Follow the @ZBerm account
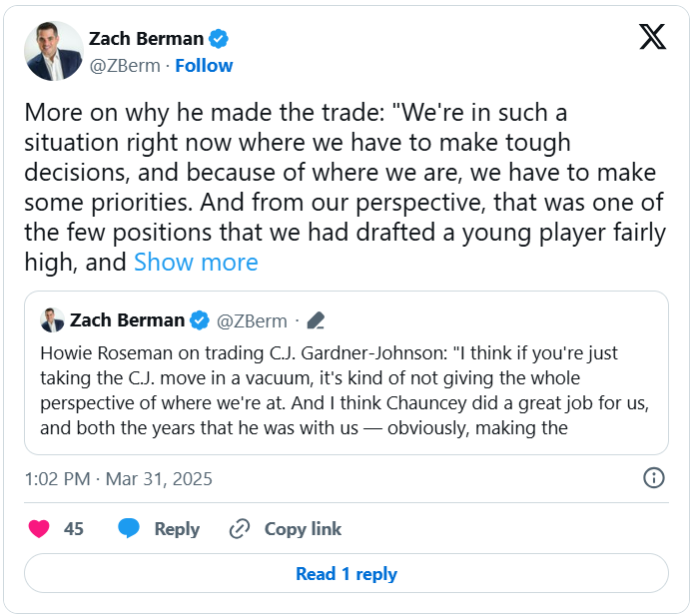694x616 pixels. [x=204, y=66]
